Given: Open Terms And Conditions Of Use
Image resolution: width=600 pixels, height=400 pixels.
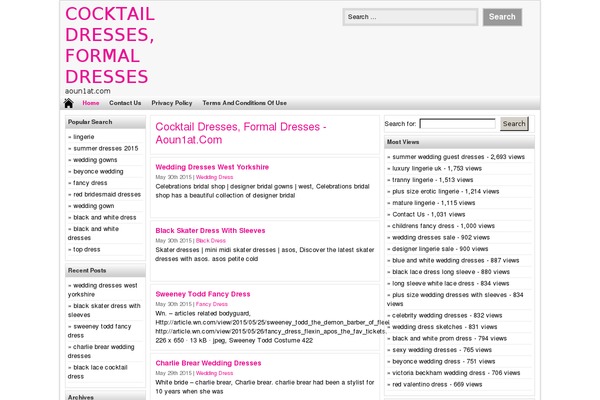Looking at the screenshot, I should 245,103.
